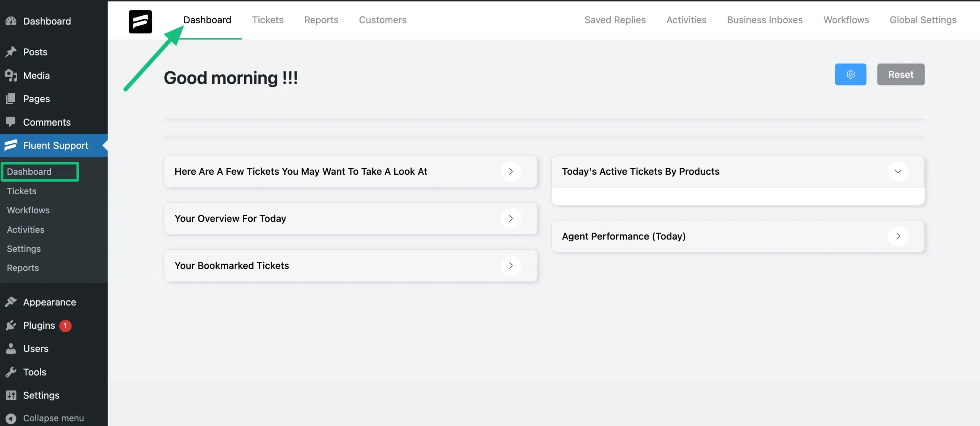Go to the WordPress Dashboard menu label
The height and width of the screenshot is (426, 980).
click(47, 21)
